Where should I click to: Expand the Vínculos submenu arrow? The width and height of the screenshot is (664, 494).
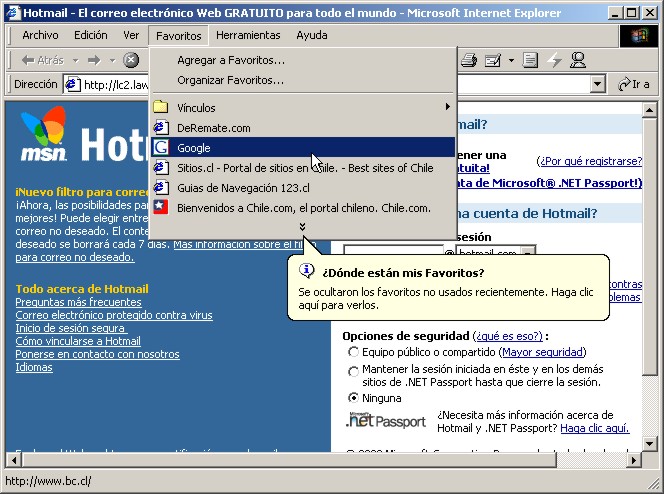(448, 107)
